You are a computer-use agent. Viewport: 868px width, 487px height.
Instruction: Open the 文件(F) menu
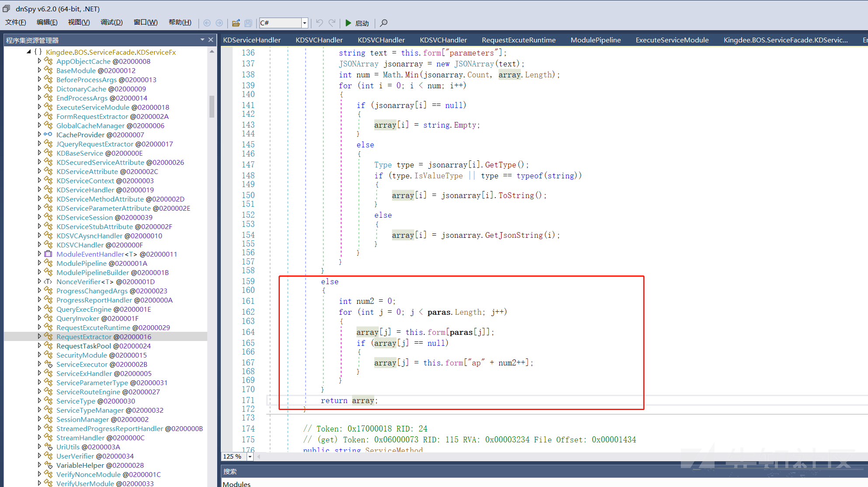click(16, 22)
